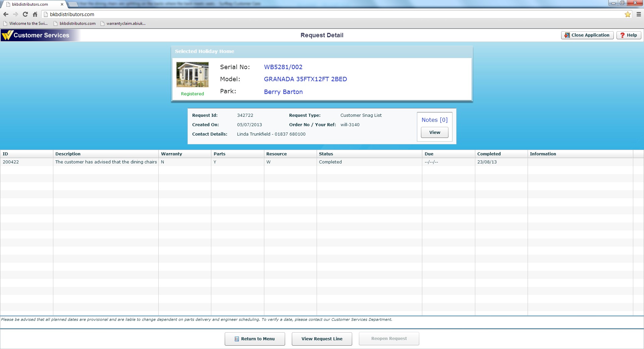Close the bkbdistributors.com browser tab
644x349 pixels.
(62, 4)
